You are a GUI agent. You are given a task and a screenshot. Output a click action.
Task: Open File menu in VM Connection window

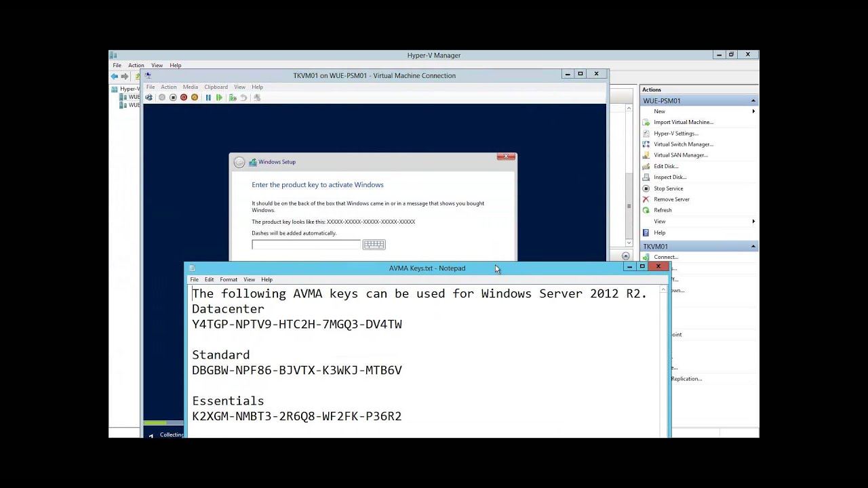pyautogui.click(x=151, y=87)
